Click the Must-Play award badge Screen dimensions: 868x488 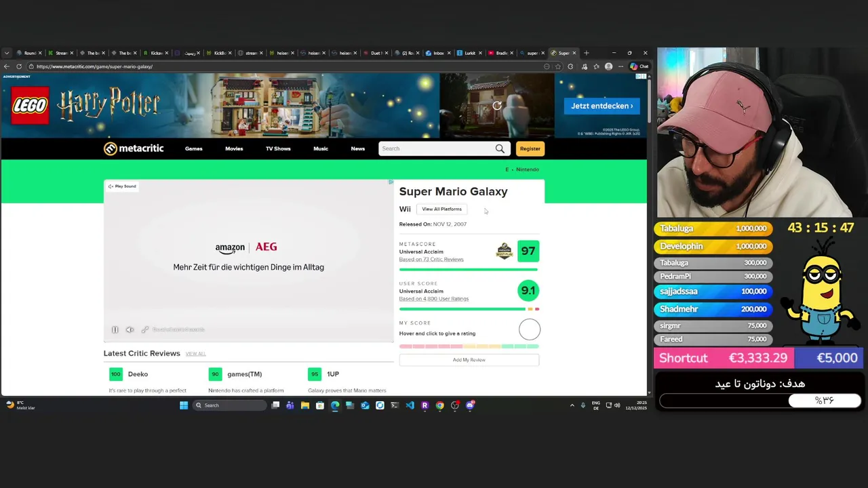tap(505, 251)
